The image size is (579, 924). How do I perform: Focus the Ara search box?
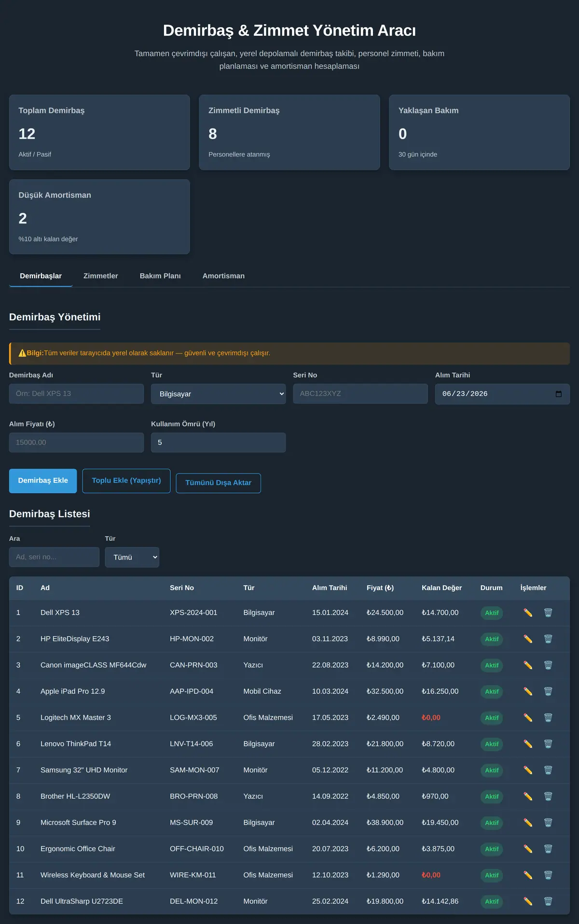tap(54, 557)
